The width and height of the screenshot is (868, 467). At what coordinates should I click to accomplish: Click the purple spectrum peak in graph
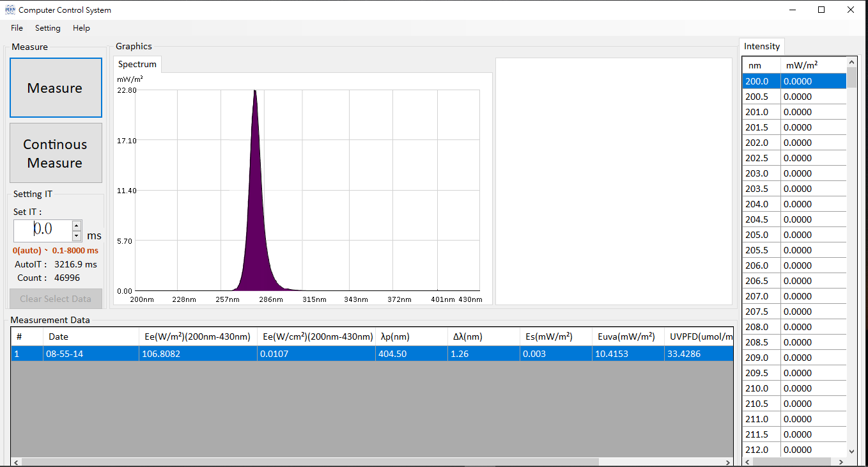pos(256,211)
